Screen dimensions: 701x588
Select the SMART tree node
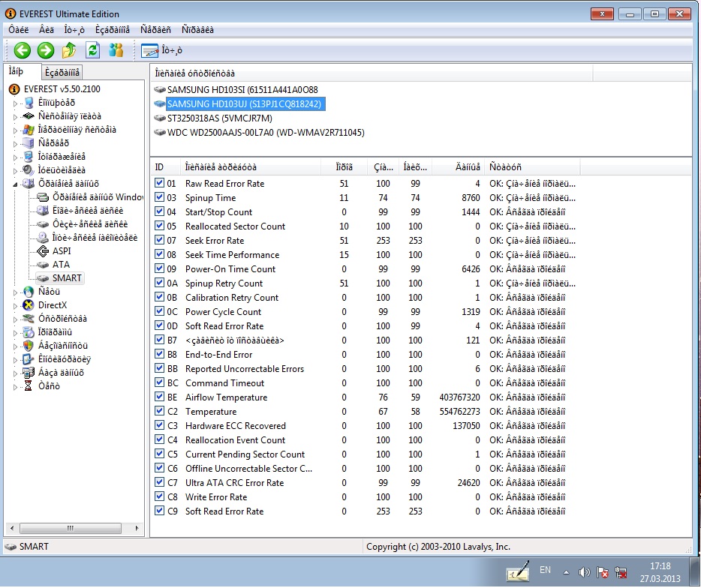click(x=67, y=278)
